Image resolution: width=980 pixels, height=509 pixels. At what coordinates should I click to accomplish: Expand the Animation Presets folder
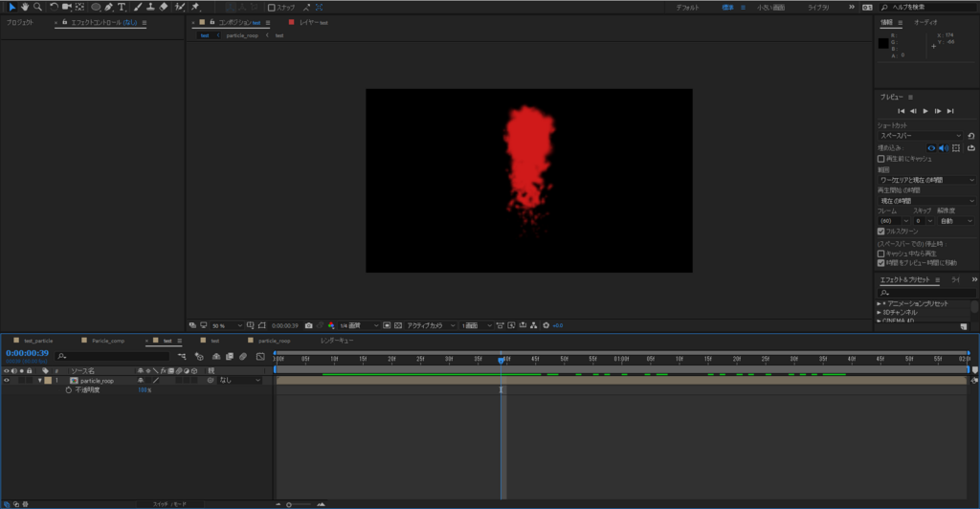coord(879,303)
